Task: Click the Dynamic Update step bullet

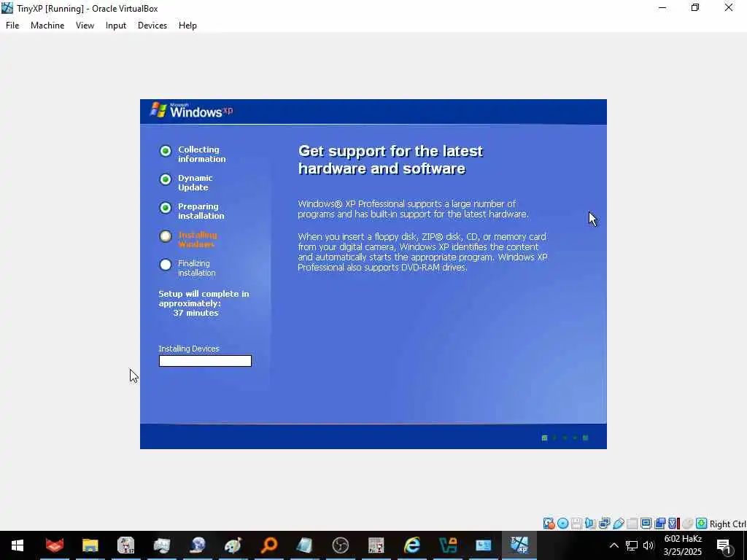Action: point(166,179)
